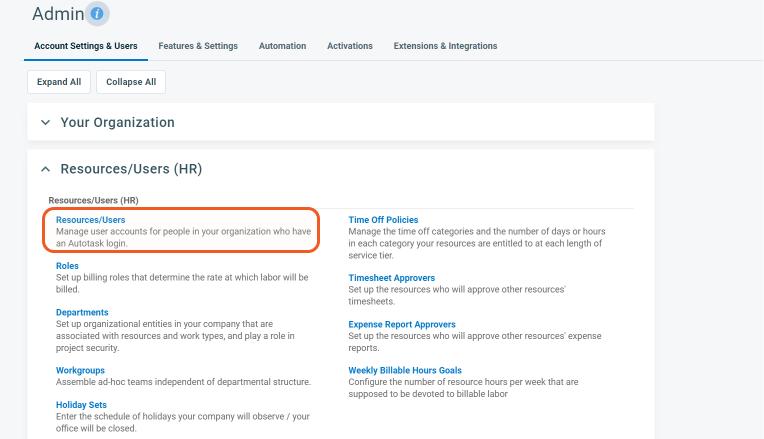
Task: Click the Admin page title
Action: pyautogui.click(x=58, y=14)
